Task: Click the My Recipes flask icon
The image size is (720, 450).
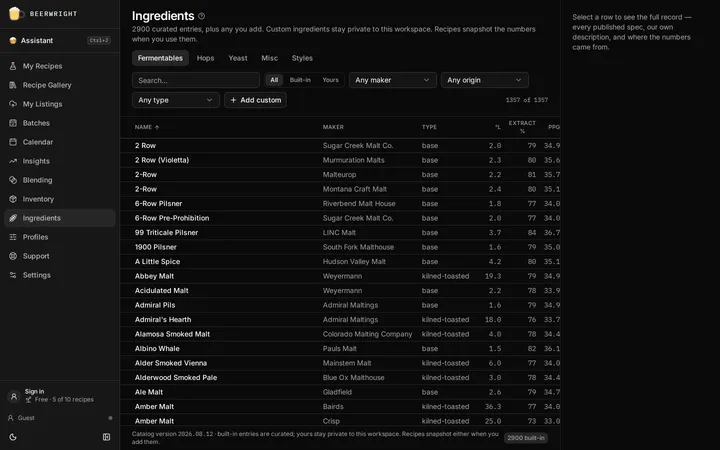Action: click(x=13, y=66)
